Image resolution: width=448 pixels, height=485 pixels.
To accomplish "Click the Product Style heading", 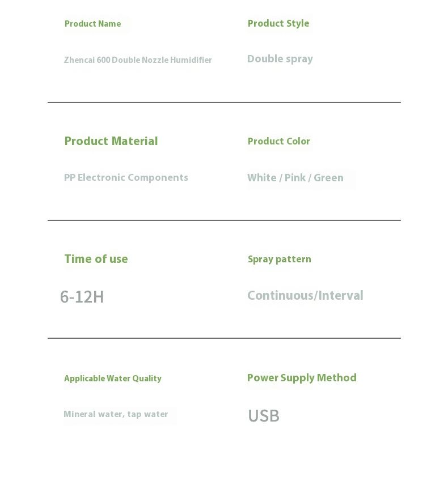I will tap(278, 23).
